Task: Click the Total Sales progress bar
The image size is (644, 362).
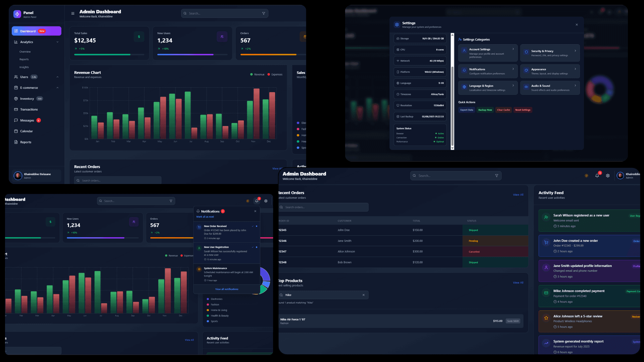Action: (x=109, y=55)
